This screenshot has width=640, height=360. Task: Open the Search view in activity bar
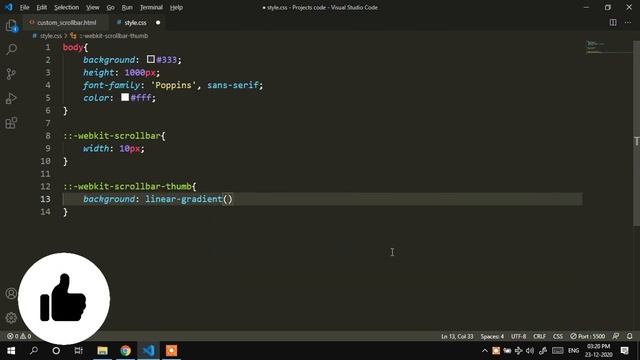(x=11, y=50)
